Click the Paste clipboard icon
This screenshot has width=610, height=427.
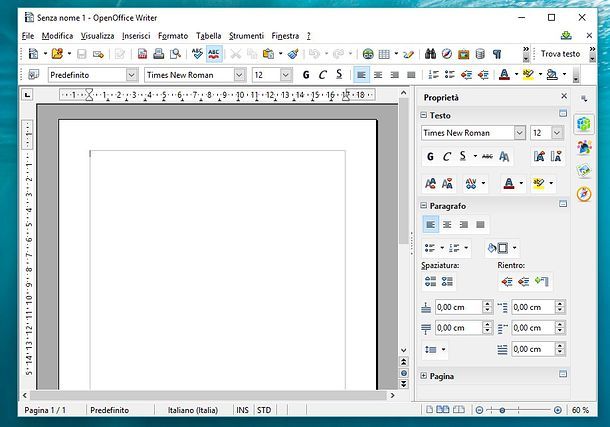[268, 54]
